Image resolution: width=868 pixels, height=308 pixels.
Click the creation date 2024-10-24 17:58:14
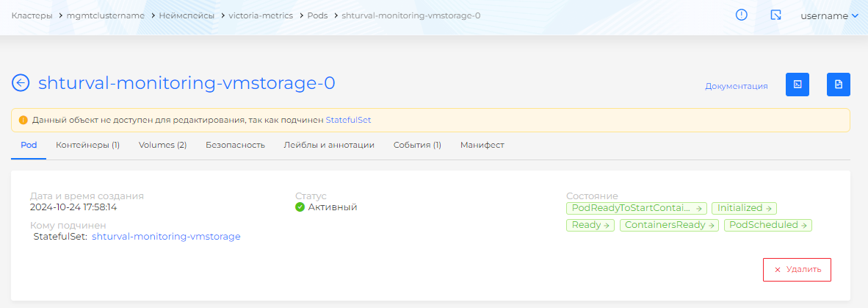pyautogui.click(x=73, y=207)
